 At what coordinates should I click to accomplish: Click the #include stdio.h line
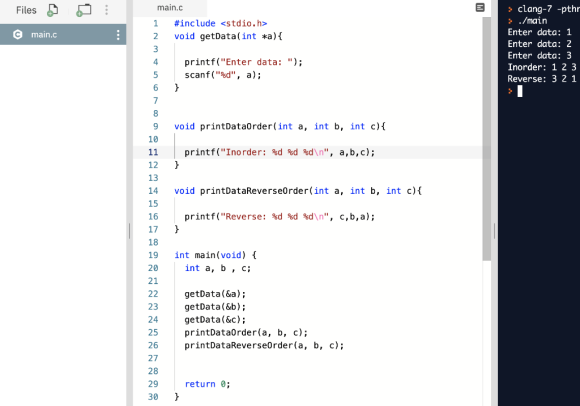[220, 23]
